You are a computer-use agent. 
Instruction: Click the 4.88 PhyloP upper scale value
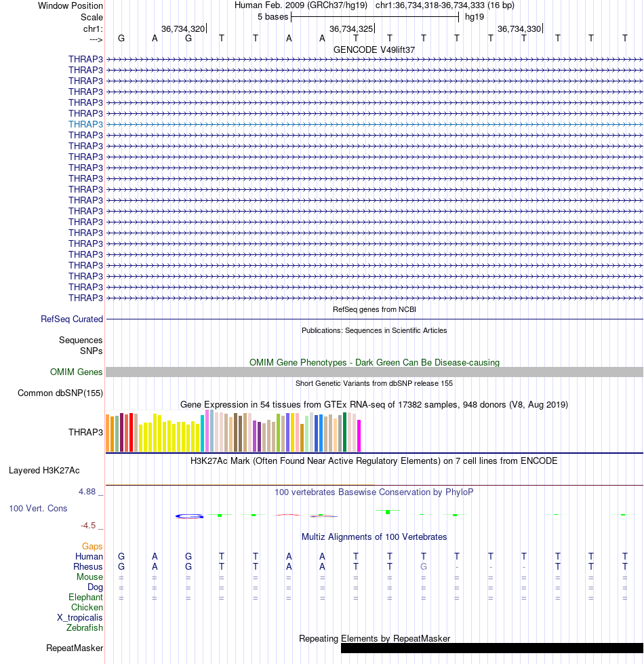[87, 492]
